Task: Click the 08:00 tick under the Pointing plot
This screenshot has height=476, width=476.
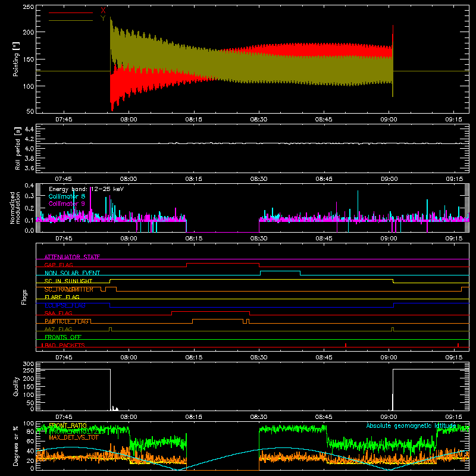Action: click(129, 120)
